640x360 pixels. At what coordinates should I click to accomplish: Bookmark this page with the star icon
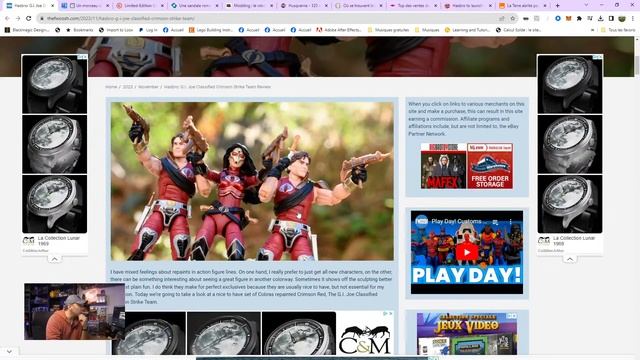513,18
